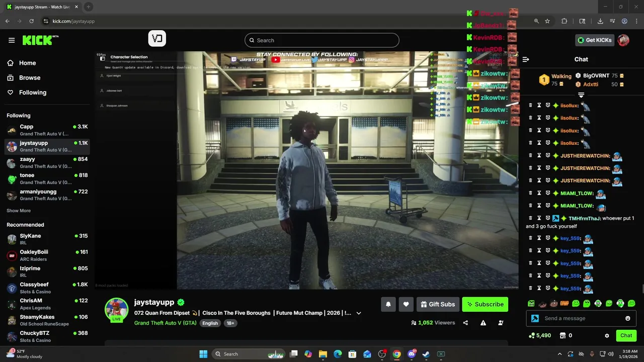Open Chrome extensions puzzle icon
Image resolution: width=644 pixels, height=362 pixels.
coord(564,21)
